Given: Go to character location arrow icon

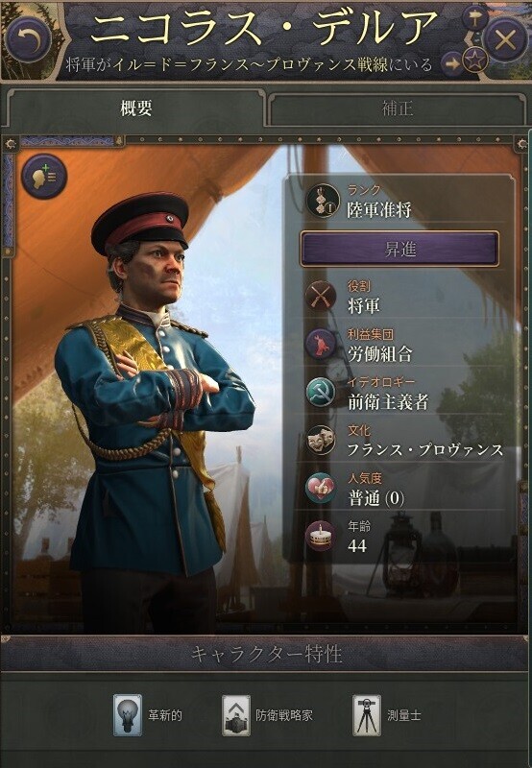Looking at the screenshot, I should click(452, 63).
